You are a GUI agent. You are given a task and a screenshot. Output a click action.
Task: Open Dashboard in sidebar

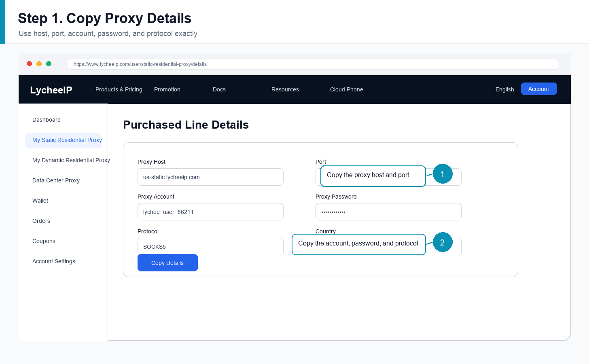click(47, 120)
